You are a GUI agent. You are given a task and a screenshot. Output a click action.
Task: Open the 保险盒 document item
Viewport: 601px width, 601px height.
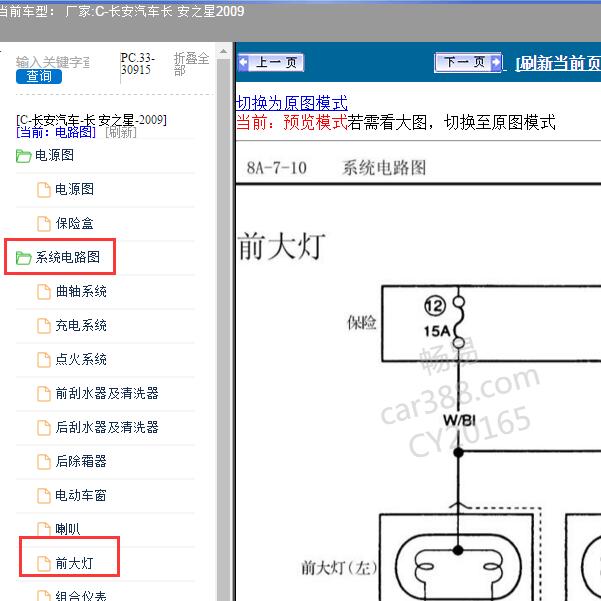pyautogui.click(x=75, y=223)
